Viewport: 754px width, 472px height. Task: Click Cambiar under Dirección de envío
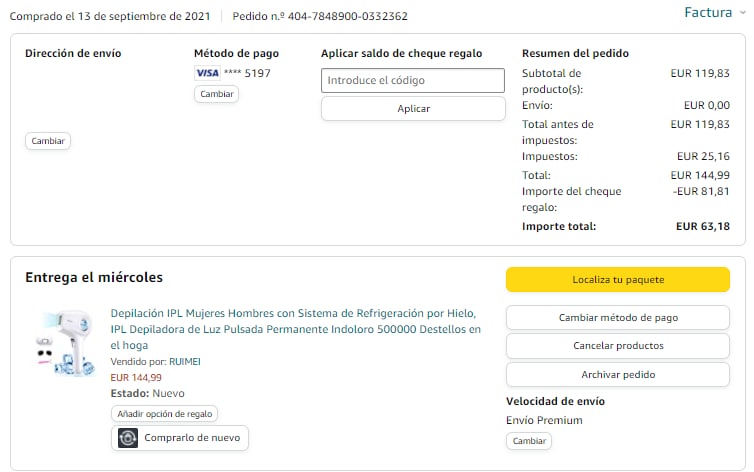[x=48, y=141]
